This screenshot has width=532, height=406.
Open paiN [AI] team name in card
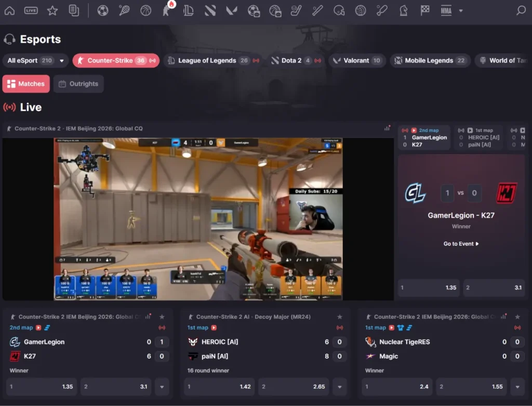pos(215,356)
